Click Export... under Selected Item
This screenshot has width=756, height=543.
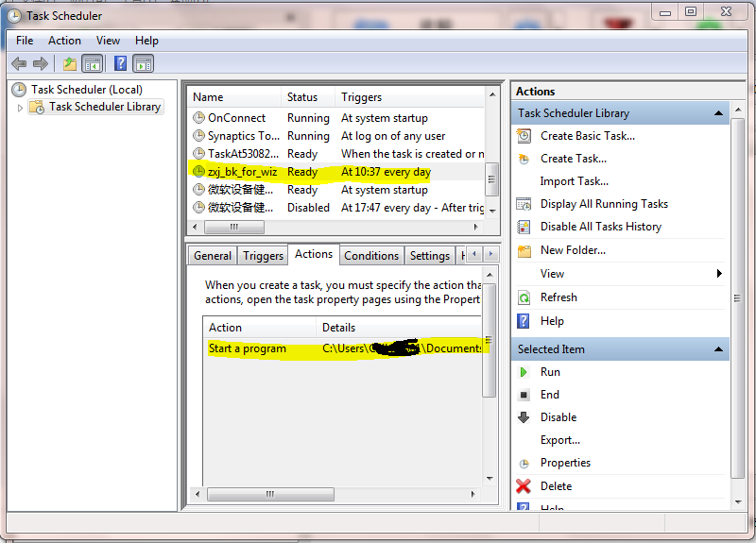tap(560, 440)
